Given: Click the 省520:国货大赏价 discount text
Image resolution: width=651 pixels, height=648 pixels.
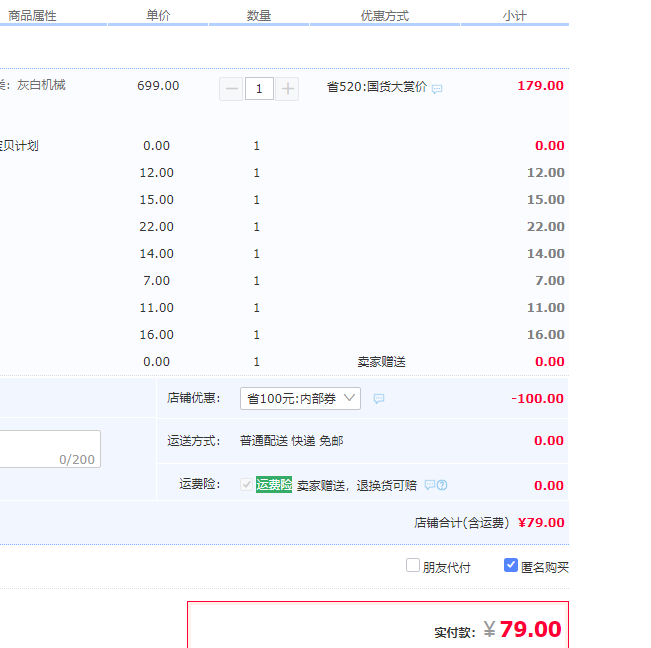Looking at the screenshot, I should point(377,87).
